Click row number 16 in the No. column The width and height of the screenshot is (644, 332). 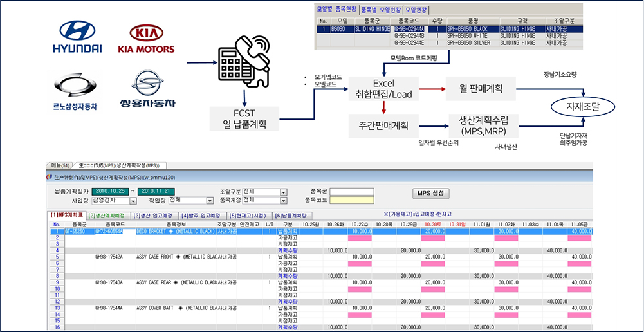(57, 327)
